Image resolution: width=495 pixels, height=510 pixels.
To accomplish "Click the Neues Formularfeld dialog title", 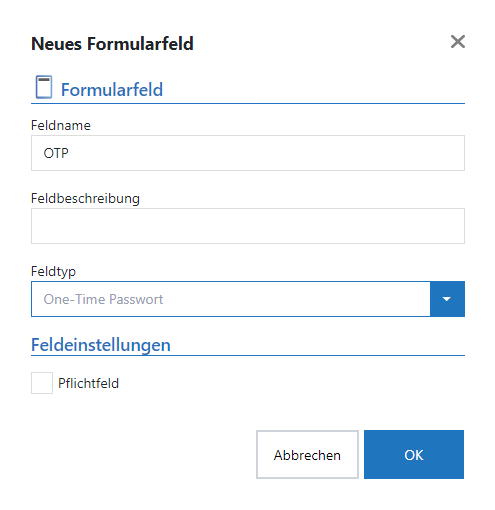I will 112,44.
